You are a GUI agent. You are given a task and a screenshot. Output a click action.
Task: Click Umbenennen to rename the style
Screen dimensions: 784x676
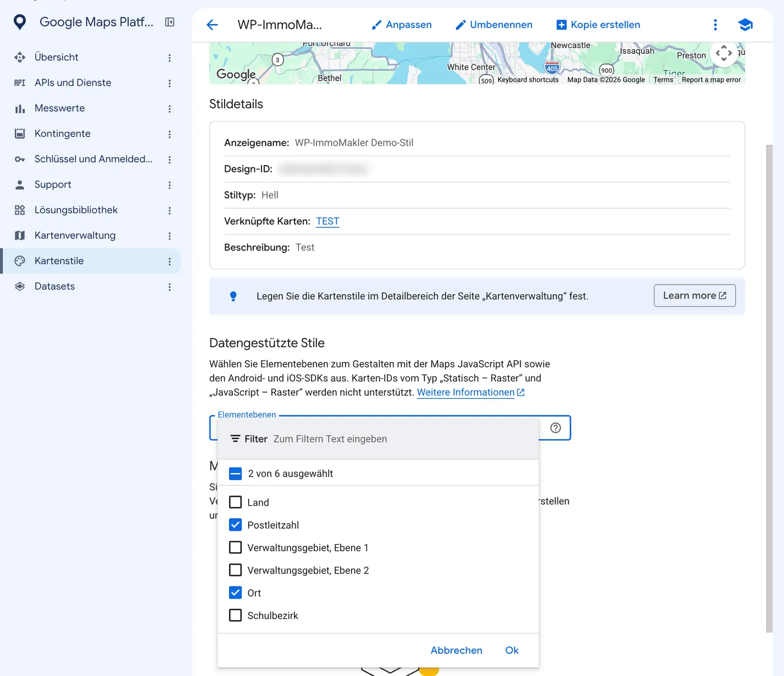[494, 25]
